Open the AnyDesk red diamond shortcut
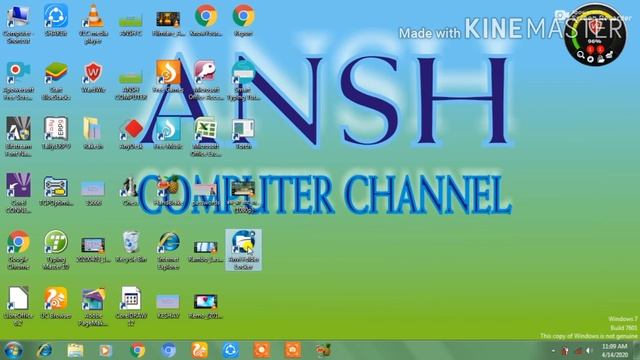 (x=131, y=134)
